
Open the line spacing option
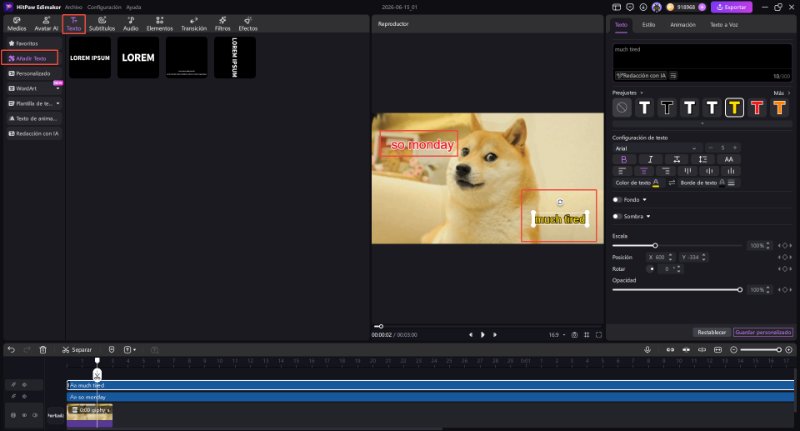[703, 159]
